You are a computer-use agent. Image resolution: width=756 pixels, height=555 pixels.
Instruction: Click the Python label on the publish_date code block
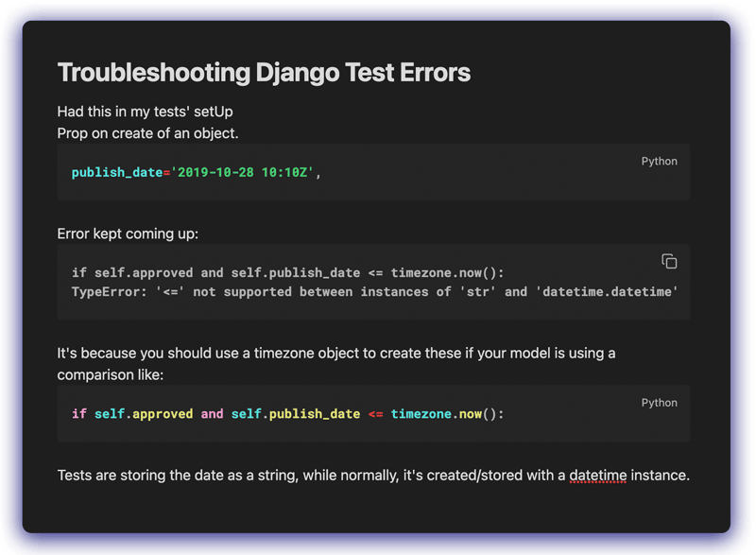pos(659,161)
